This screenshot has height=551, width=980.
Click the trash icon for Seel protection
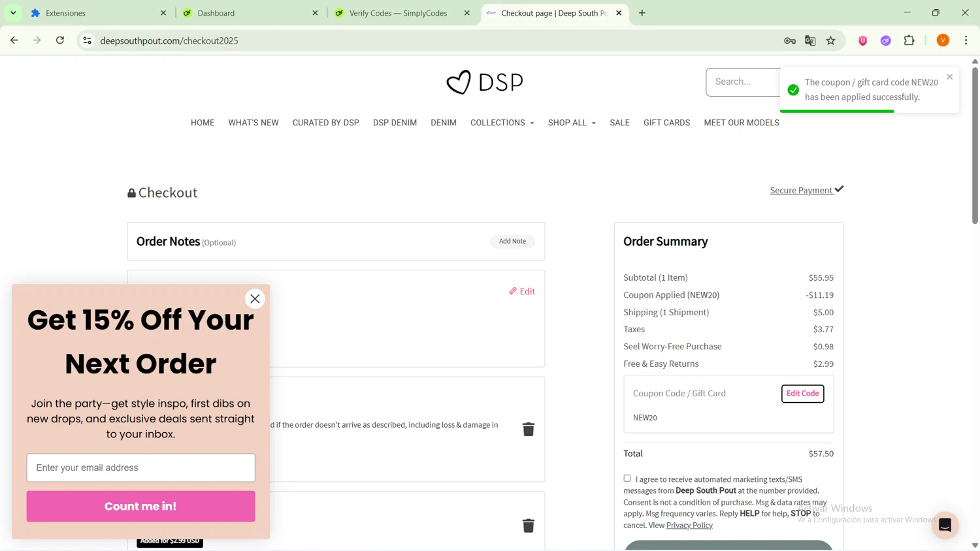pyautogui.click(x=529, y=429)
